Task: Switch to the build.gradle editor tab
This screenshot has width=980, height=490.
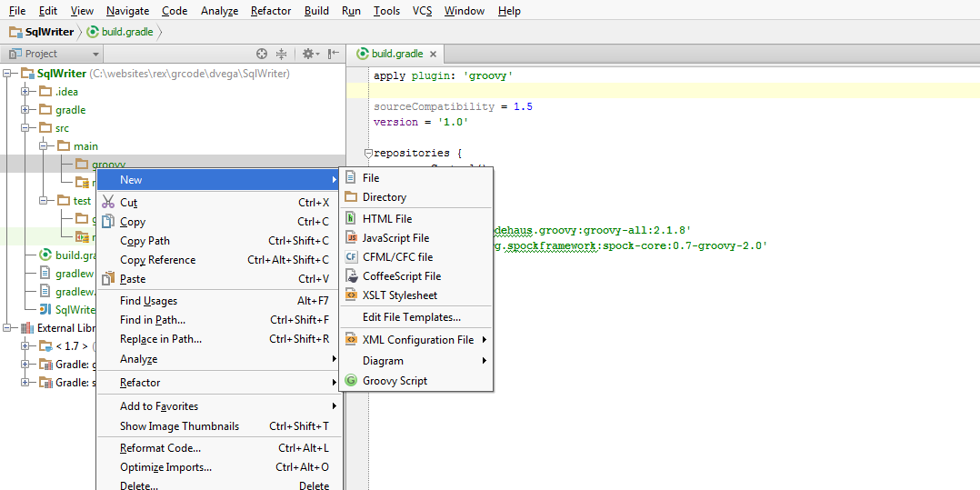Action: 396,54
